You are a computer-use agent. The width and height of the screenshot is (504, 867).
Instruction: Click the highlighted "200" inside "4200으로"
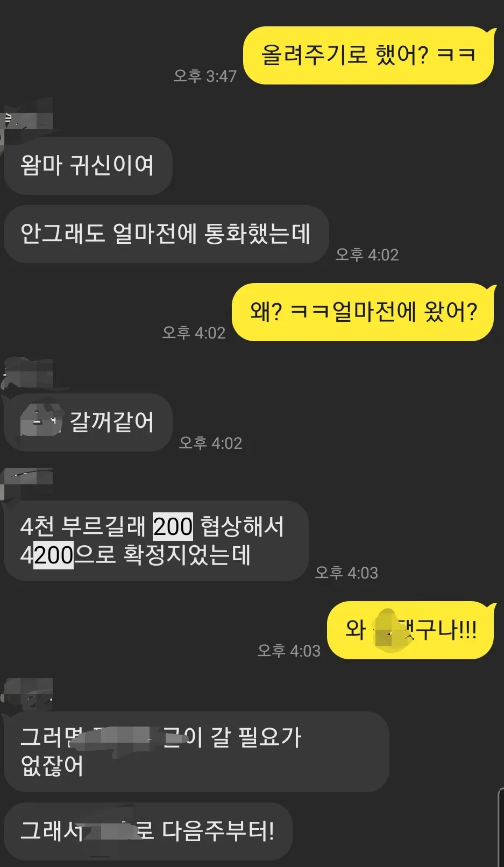point(53,555)
